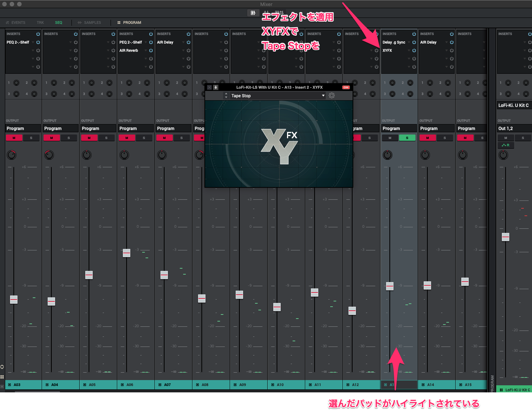Viewport: 532px width, 411px height.
Task: Open the Output Program dropdown on A13
Action: [399, 129]
